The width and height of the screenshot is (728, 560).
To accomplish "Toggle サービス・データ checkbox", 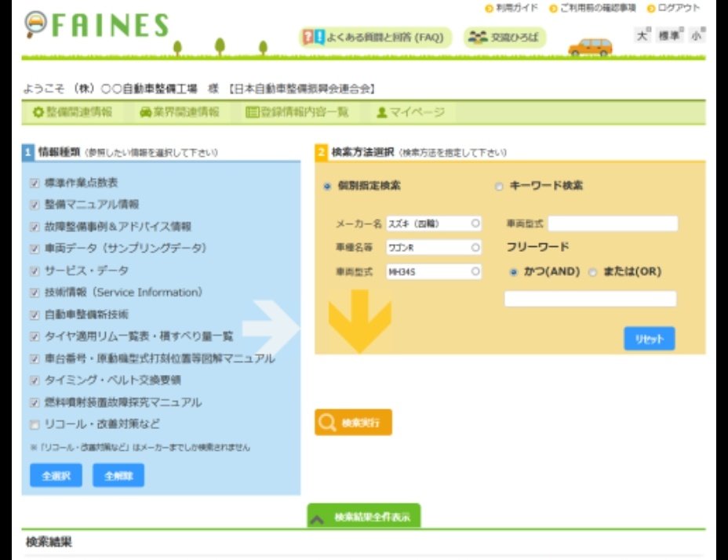I will point(35,271).
